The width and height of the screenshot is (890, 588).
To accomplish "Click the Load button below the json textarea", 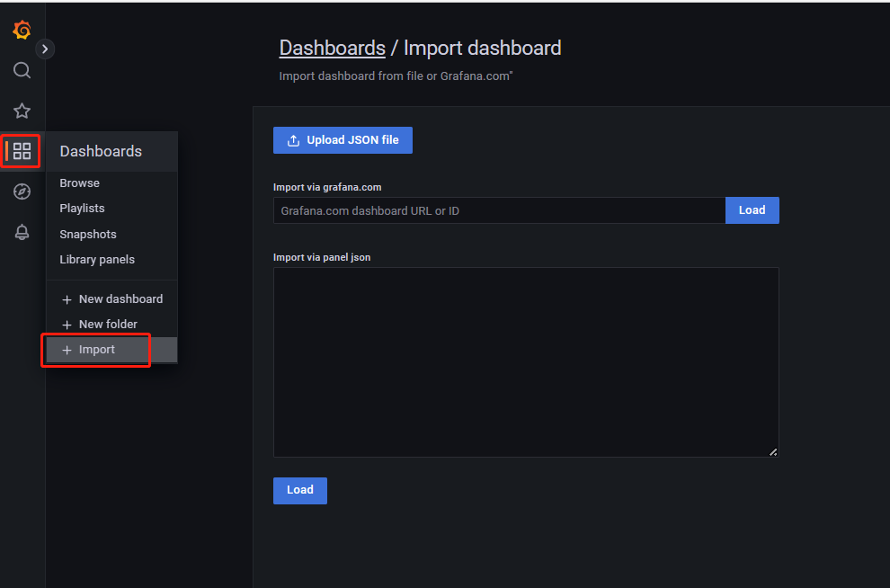I will pyautogui.click(x=300, y=490).
